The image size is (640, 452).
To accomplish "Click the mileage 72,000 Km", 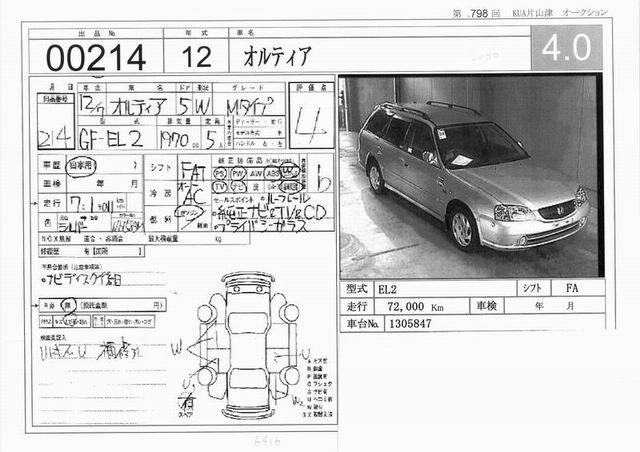I will (415, 307).
